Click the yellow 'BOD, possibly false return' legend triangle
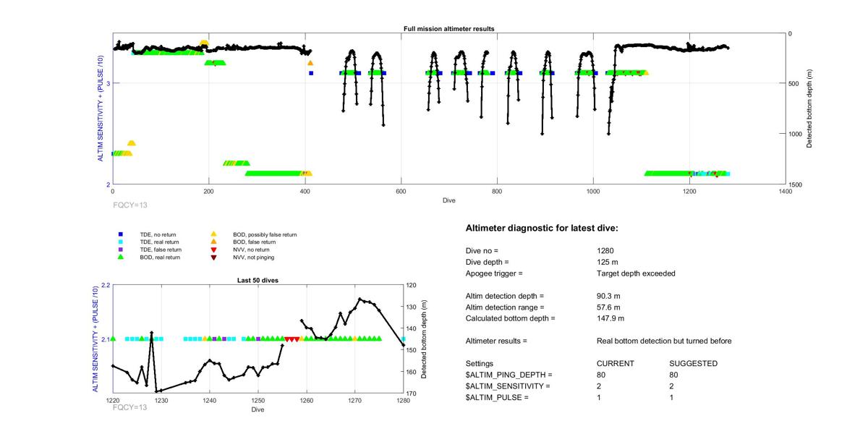 213,234
